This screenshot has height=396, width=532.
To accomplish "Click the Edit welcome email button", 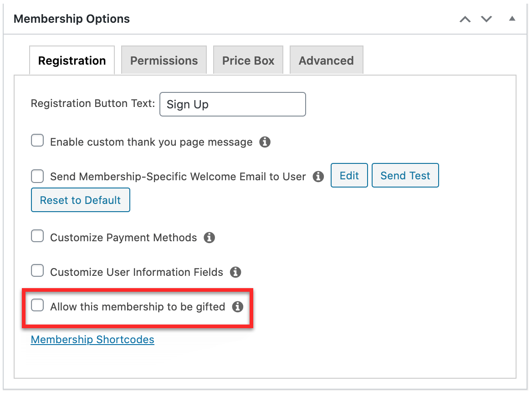I will (x=349, y=175).
